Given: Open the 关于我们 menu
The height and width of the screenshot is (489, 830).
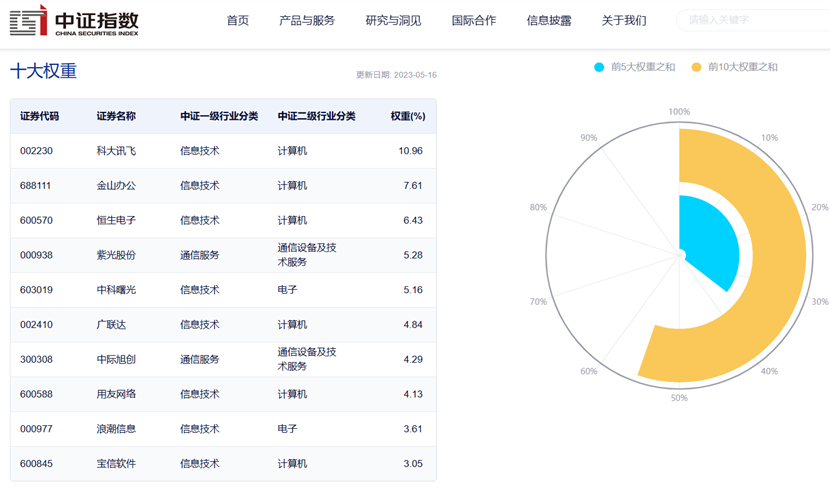Looking at the screenshot, I should pos(624,21).
